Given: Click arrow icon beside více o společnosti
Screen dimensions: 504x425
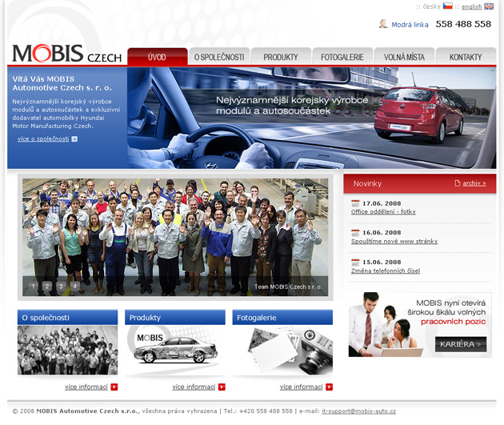Looking at the screenshot, I should [74, 139].
